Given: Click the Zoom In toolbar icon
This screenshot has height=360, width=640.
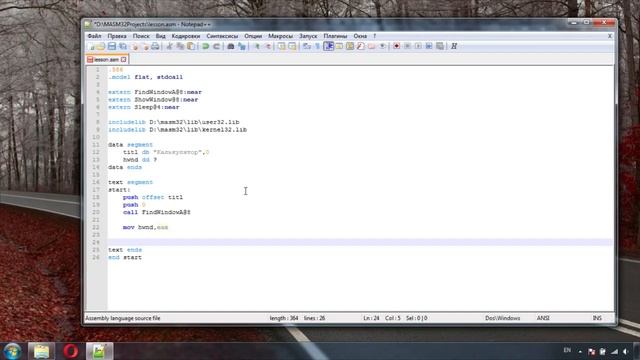Looking at the screenshot, I should (x=257, y=47).
